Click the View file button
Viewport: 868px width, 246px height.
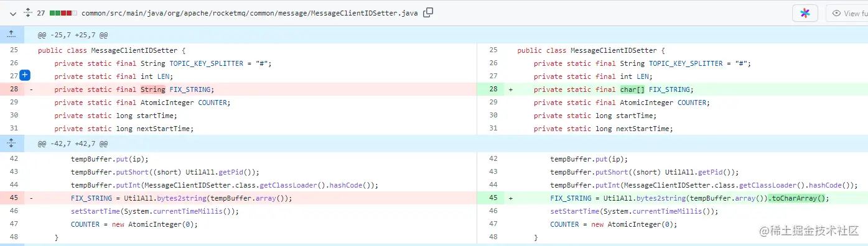tap(847, 13)
